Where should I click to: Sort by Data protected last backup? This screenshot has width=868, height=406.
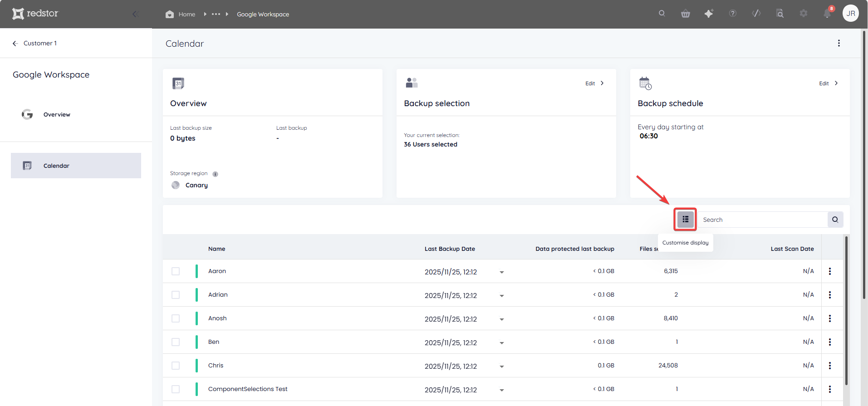click(x=575, y=249)
